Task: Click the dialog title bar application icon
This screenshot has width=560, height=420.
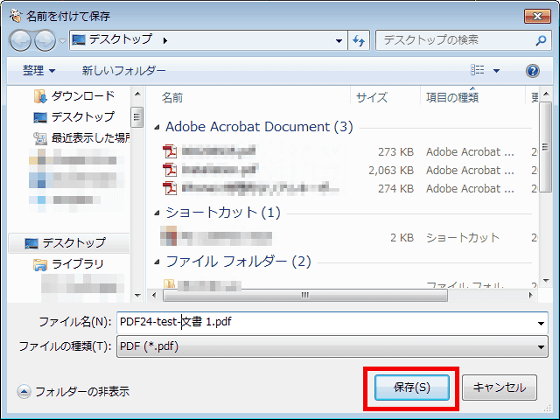Action: (x=16, y=16)
